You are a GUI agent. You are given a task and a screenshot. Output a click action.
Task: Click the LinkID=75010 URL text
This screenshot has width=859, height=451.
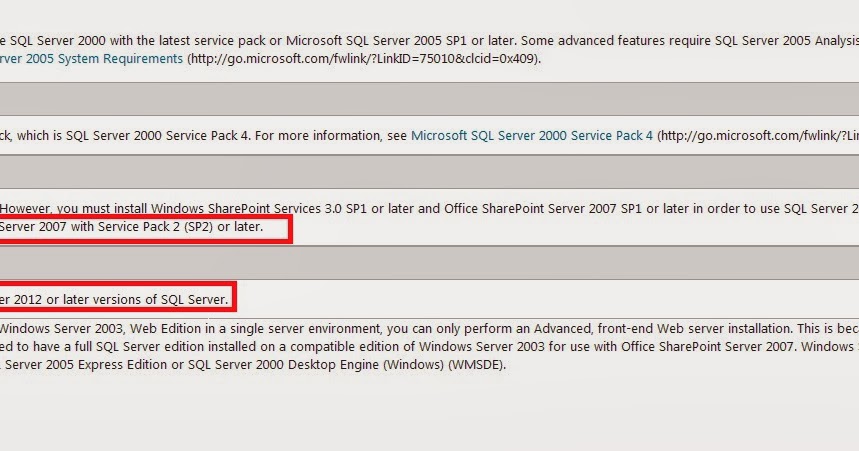pyautogui.click(x=364, y=59)
